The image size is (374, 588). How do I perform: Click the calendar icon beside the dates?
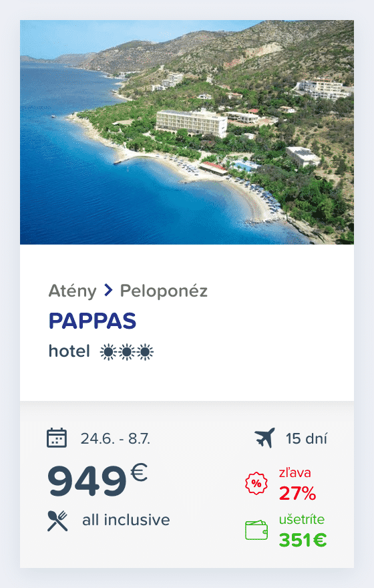pos(57,438)
